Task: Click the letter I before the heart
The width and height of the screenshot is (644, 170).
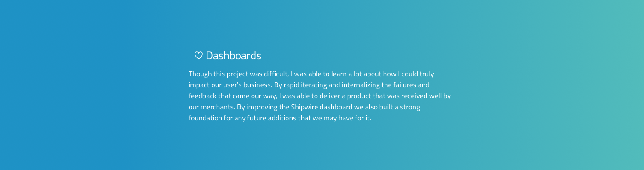Action: 190,56
